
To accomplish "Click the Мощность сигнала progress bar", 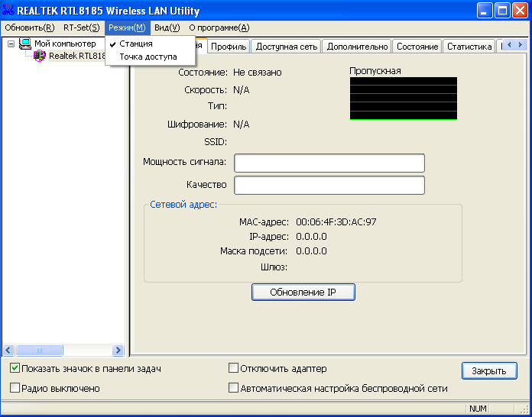I will point(329,163).
